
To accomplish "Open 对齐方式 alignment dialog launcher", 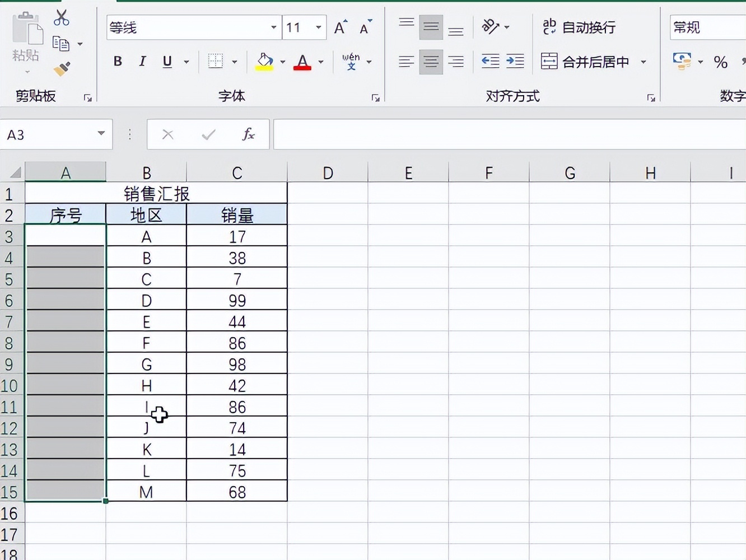I will [x=651, y=98].
